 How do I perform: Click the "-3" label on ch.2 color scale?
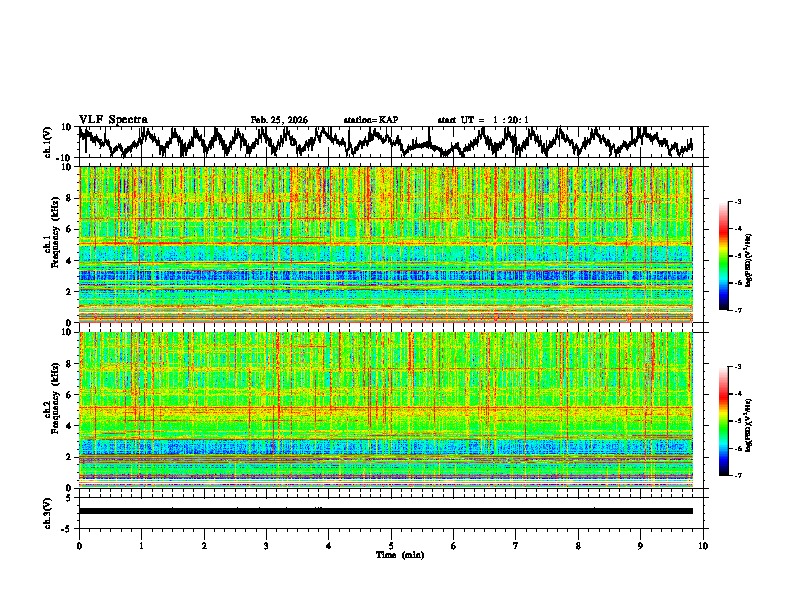coord(737,367)
